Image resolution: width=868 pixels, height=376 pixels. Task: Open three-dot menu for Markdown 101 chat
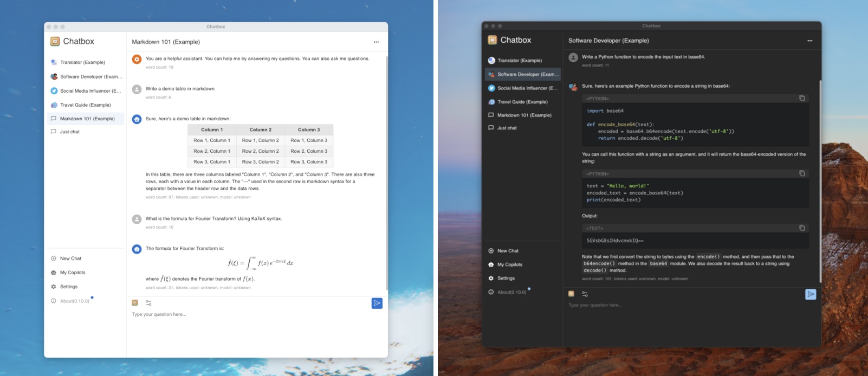pyautogui.click(x=376, y=42)
